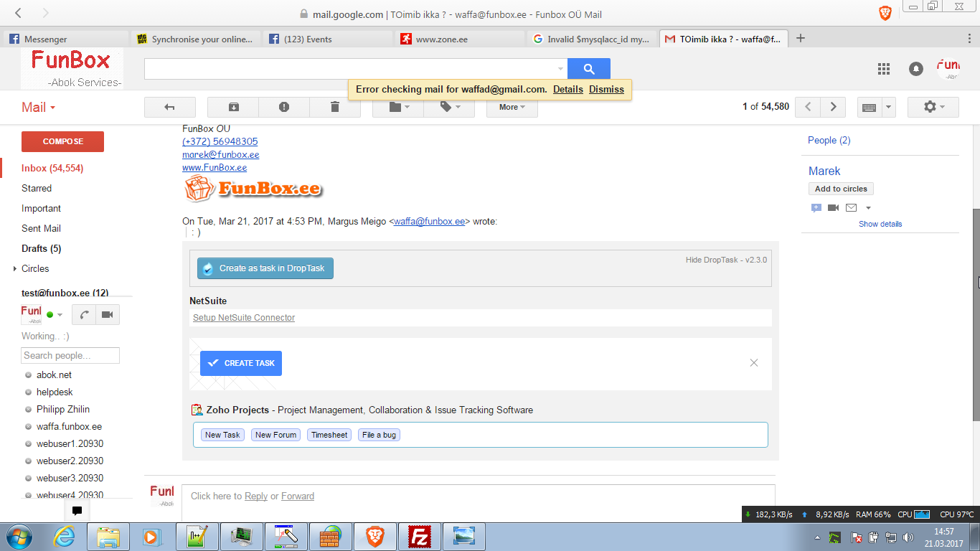The width and height of the screenshot is (980, 551).
Task: Open the Move to folder dropdown
Action: [398, 107]
